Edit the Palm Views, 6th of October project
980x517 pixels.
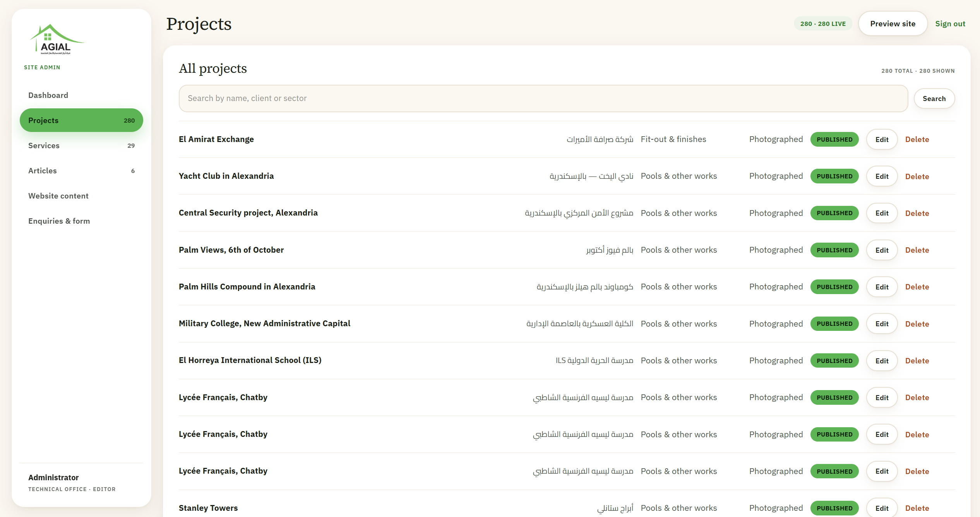pos(882,250)
